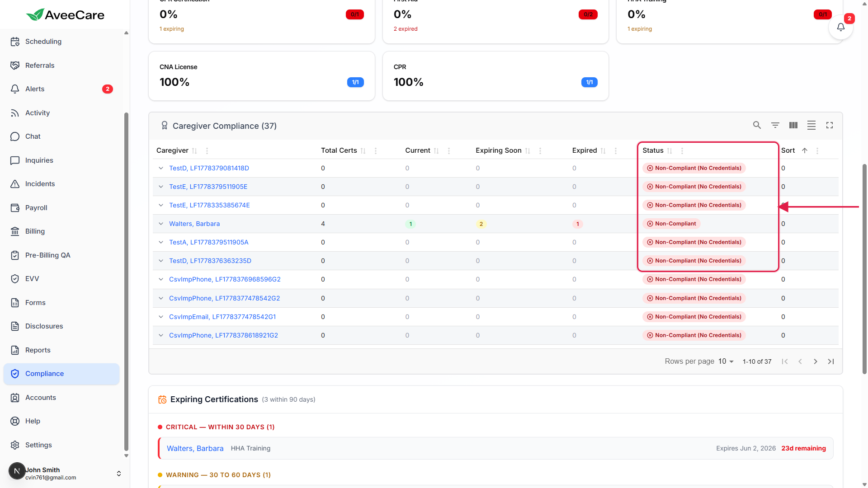Sort table by Caregiver column
The width and height of the screenshot is (868, 488).
[194, 151]
